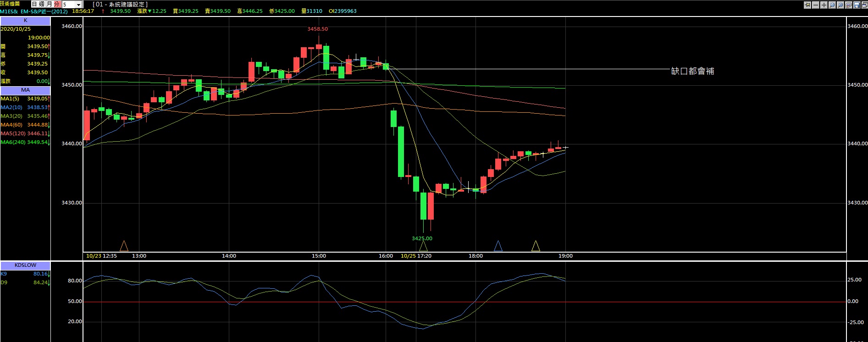Screen dimensions: 868x342
Task: Click the blue triangle timeline marker
Action: 498,246
